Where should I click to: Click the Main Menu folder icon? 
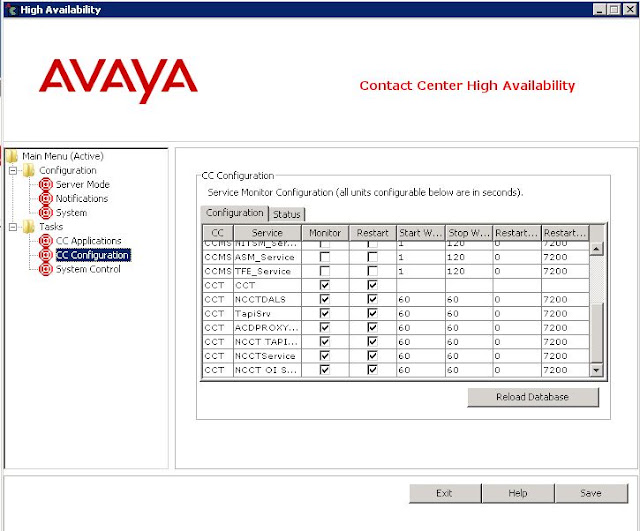pyautogui.click(x=12, y=156)
